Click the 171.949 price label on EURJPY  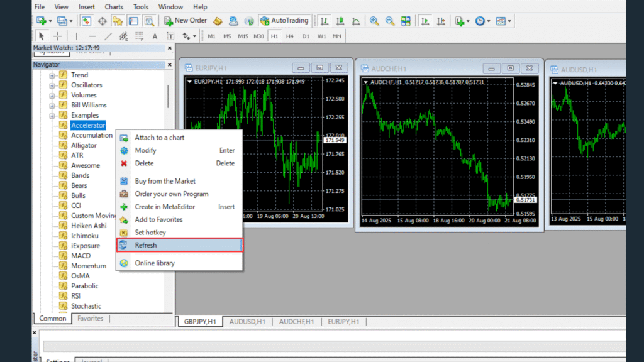335,140
